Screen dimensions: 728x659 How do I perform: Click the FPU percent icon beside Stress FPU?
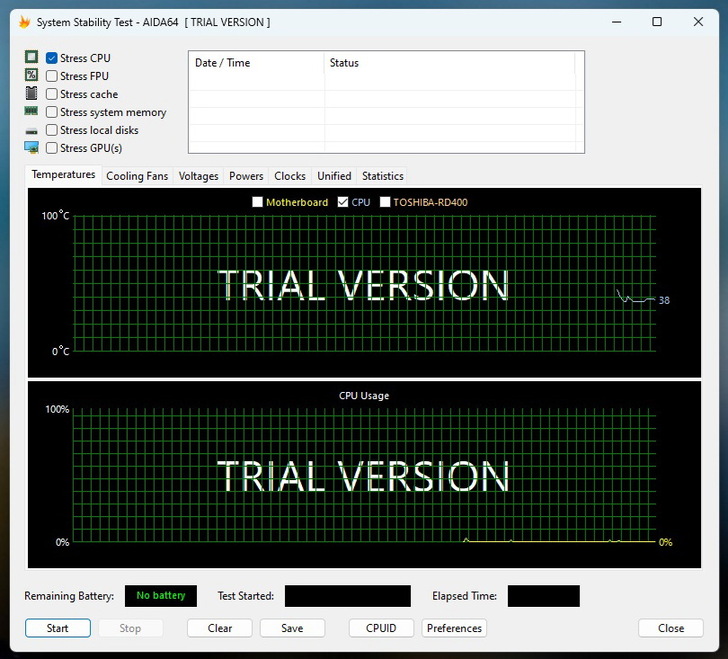coord(31,76)
